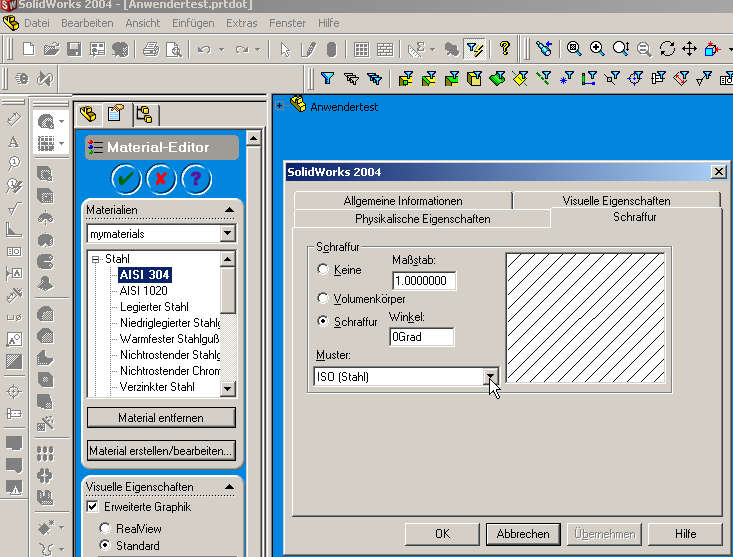Image resolution: width=733 pixels, height=557 pixels.
Task: Click the Select arrow pointer tool
Action: tap(285, 49)
